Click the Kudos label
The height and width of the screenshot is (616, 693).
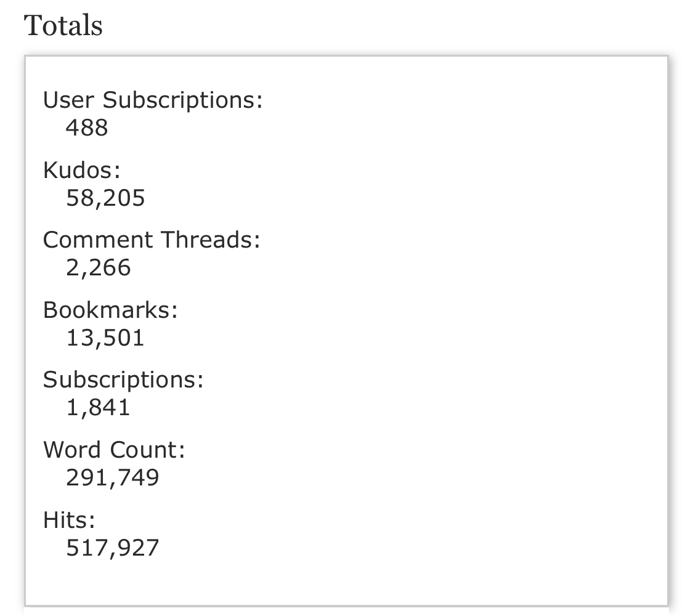(82, 169)
